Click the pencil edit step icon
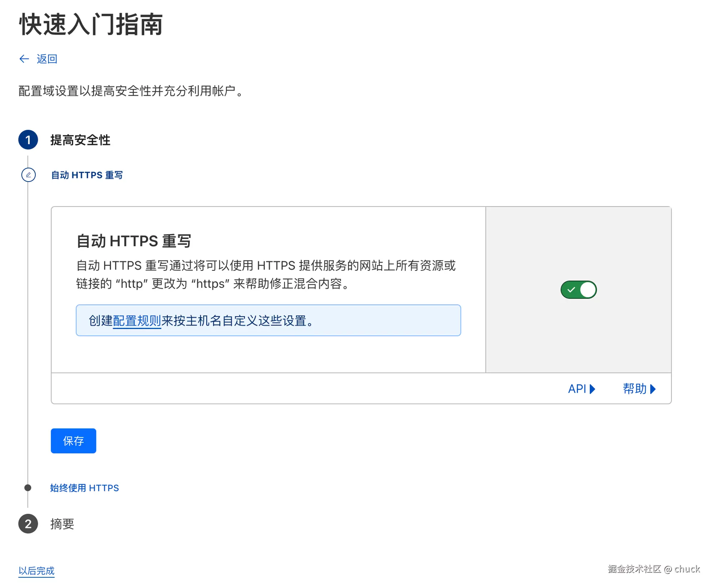The width and height of the screenshot is (714, 588). (x=28, y=175)
